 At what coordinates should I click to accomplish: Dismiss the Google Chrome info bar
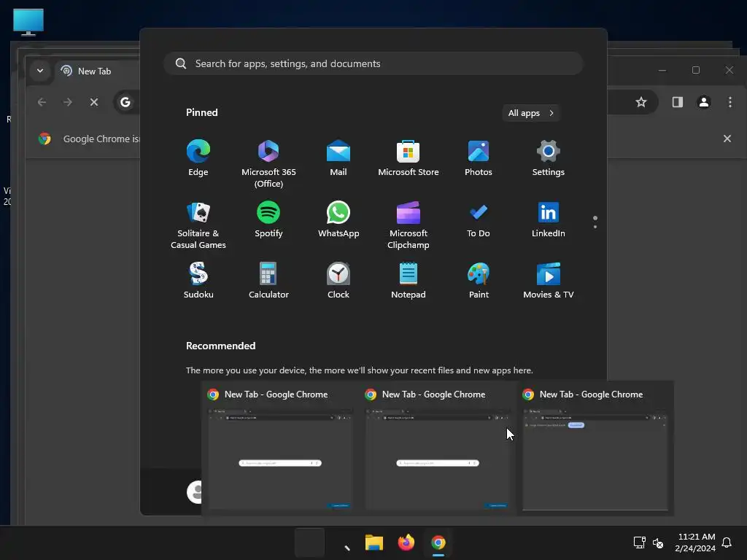pyautogui.click(x=727, y=139)
